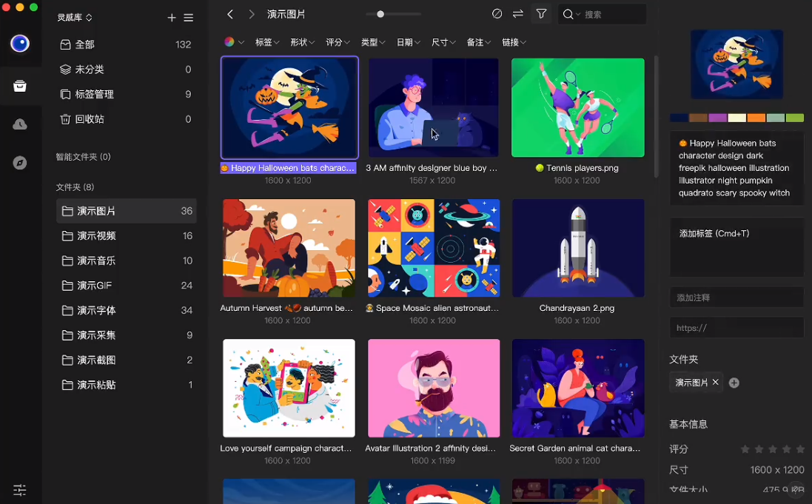Remove the 演示图片 folder tag with X
This screenshot has width=812, height=504.
pyautogui.click(x=716, y=382)
